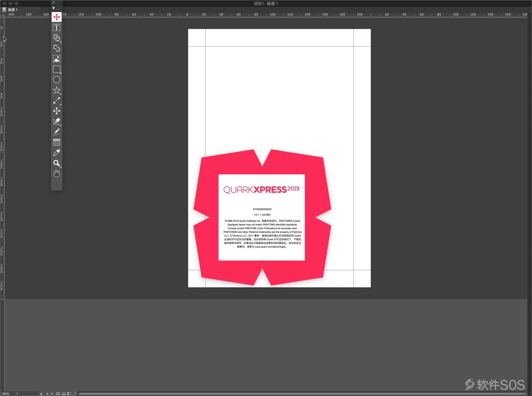Click serial text EV30000000032
Screen dimensions: 532x396
262,209
